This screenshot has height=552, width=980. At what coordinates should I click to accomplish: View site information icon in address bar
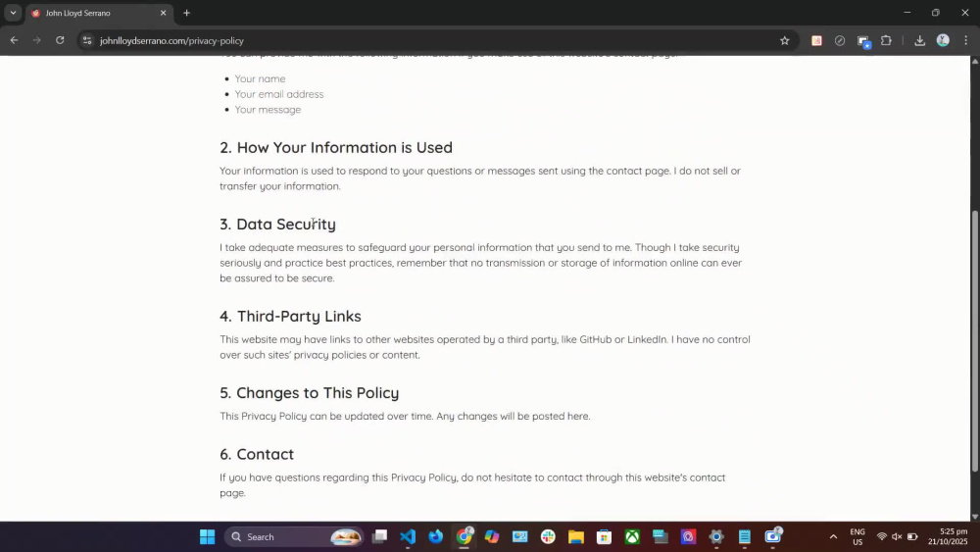click(87, 40)
